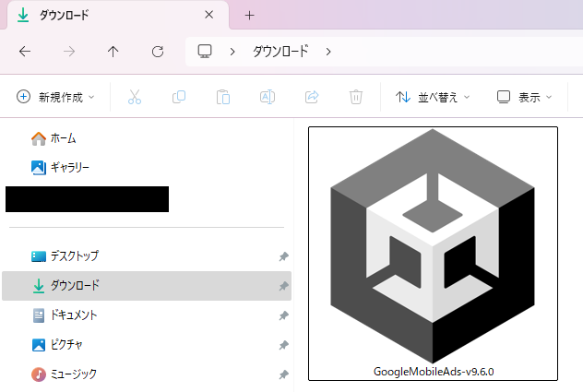Open the 表示 view dropdown
The image size is (583, 392).
[524, 97]
